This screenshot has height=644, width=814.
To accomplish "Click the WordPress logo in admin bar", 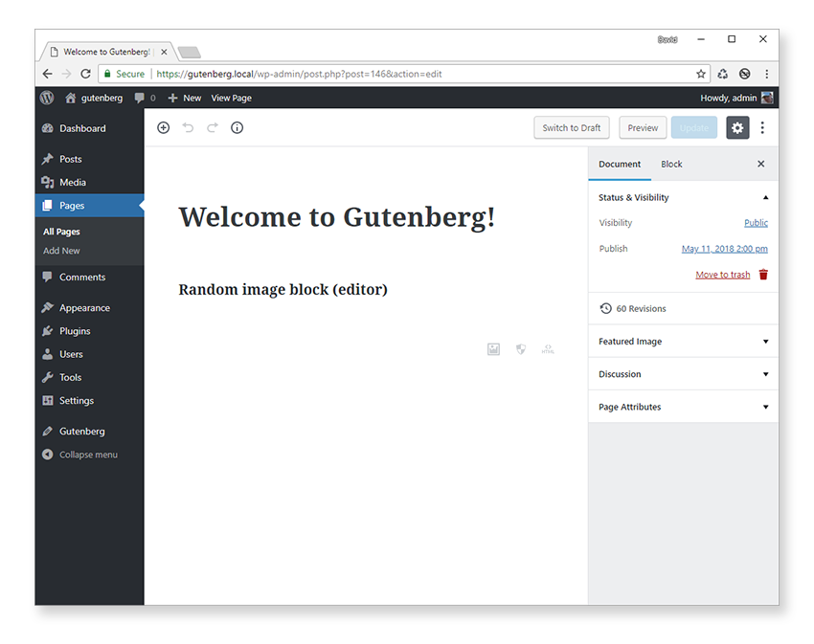I will pyautogui.click(x=47, y=98).
